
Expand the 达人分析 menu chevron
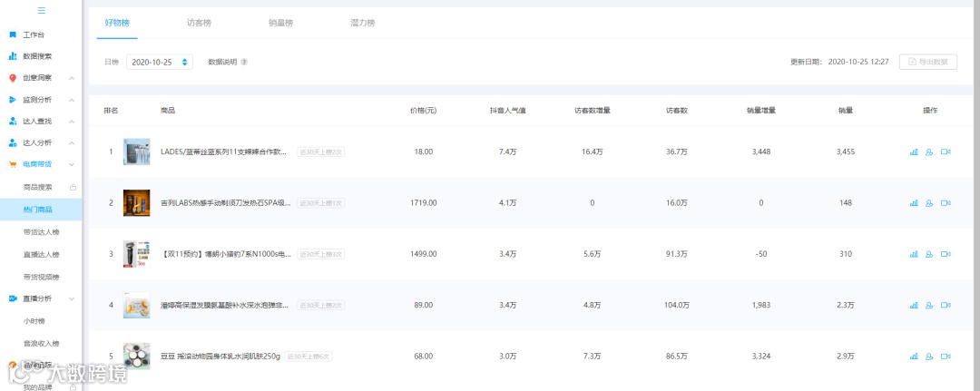[x=72, y=143]
